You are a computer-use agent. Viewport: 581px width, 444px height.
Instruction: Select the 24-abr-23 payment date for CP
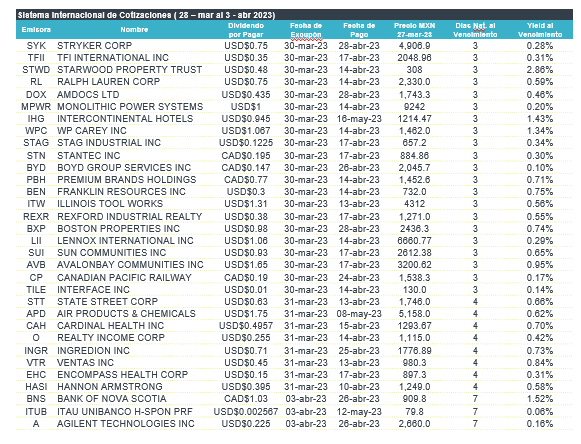[359, 278]
